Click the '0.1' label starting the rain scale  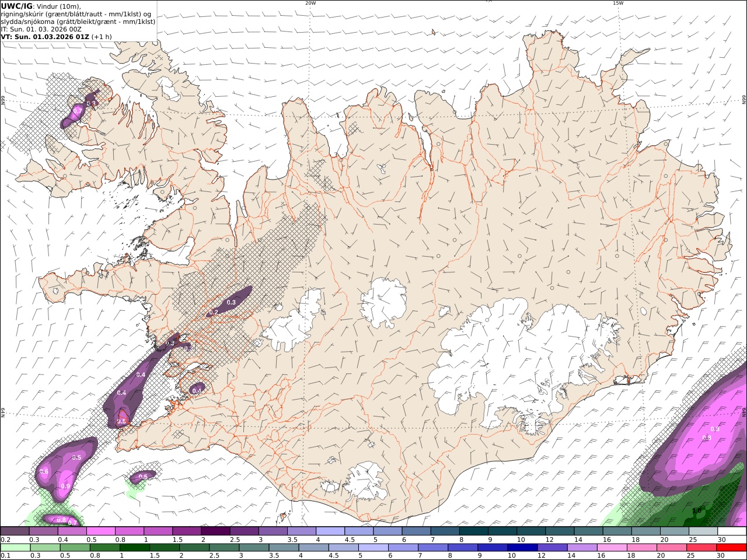coord(5,556)
